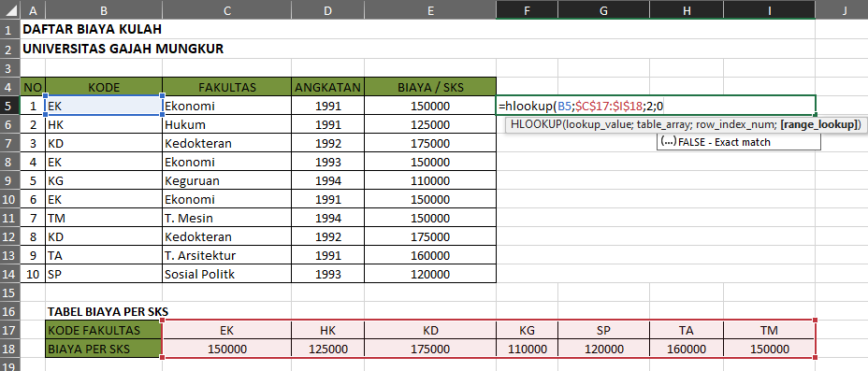Click the (...) icon in autocomplete tooltip
This screenshot has height=371, width=868.
point(668,141)
